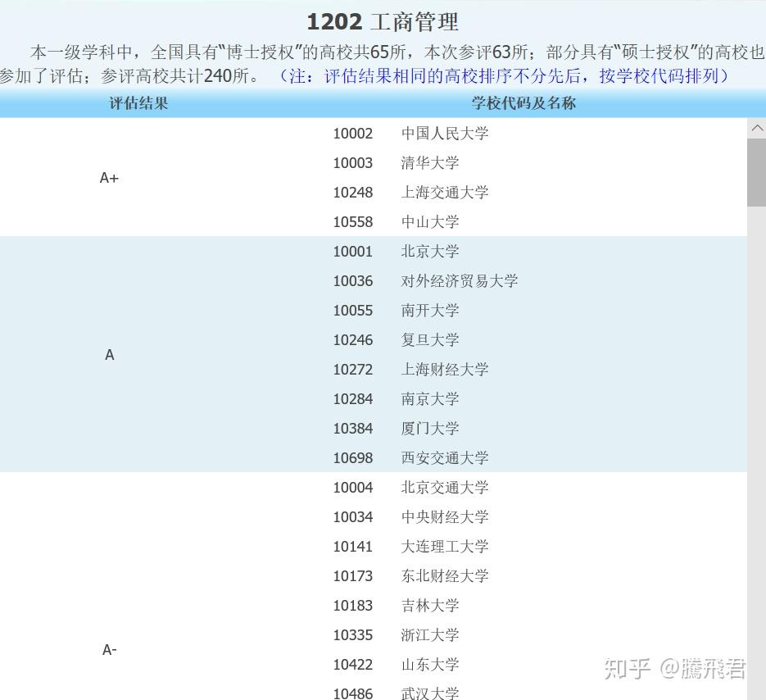Select 吉林大学 school name
766x700 pixels.
430,605
